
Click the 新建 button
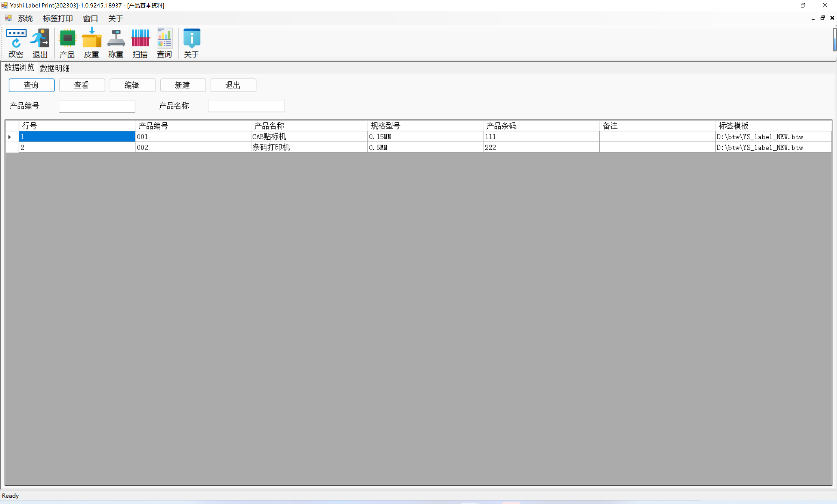[183, 85]
